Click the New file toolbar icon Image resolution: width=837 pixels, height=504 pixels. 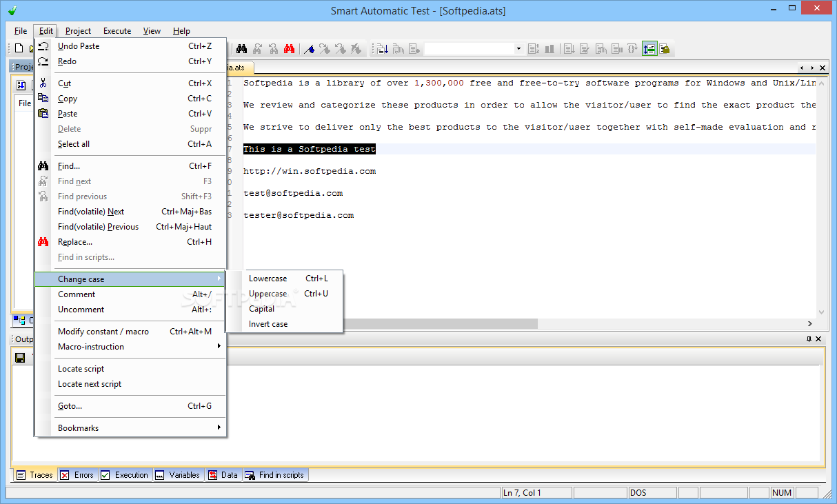[x=19, y=48]
